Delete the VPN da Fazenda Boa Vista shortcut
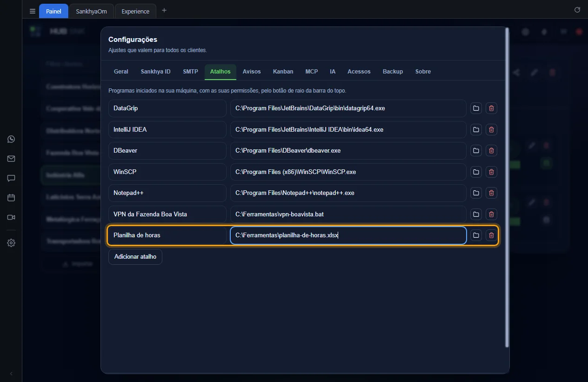Image resolution: width=588 pixels, height=382 pixels. (491, 214)
